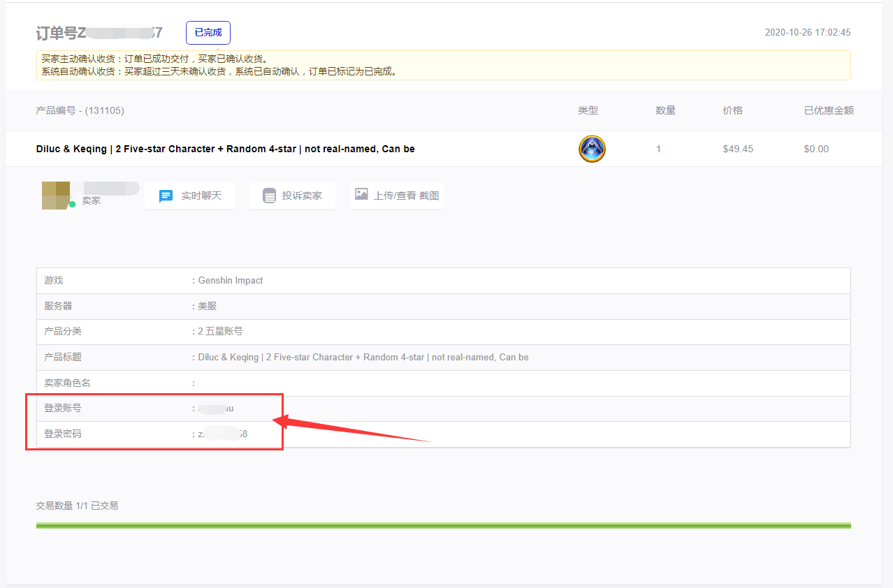Click the chat bubble icon for 实时聊天
Screen dimensions: 893x588
(x=166, y=196)
